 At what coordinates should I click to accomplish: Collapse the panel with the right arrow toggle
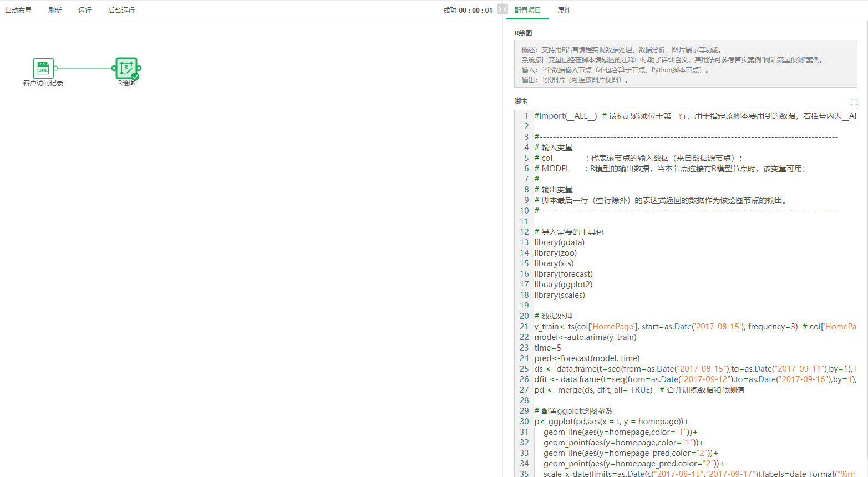tap(499, 9)
